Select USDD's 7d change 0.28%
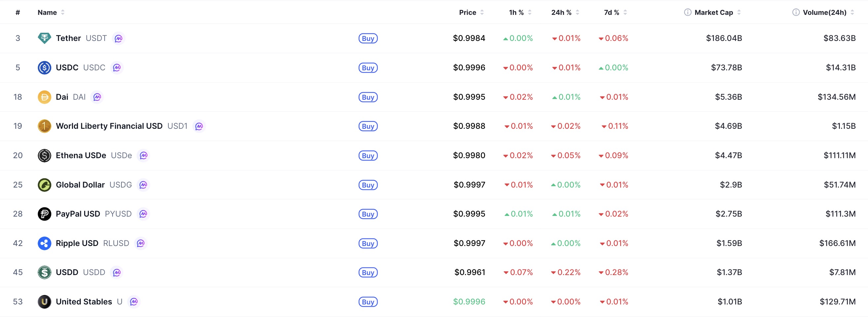Viewport: 868px width, 317px height. click(613, 272)
